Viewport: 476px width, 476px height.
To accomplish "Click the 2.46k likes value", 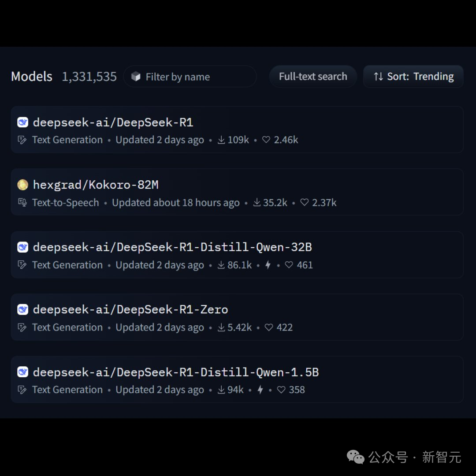I will [286, 140].
